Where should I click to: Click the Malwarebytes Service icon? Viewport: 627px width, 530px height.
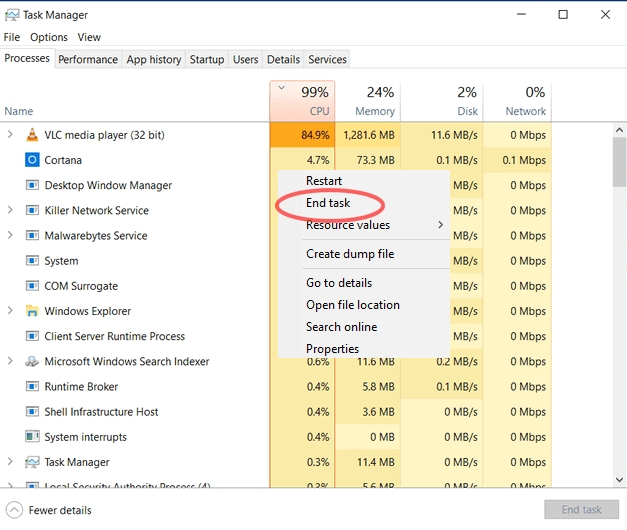32,236
